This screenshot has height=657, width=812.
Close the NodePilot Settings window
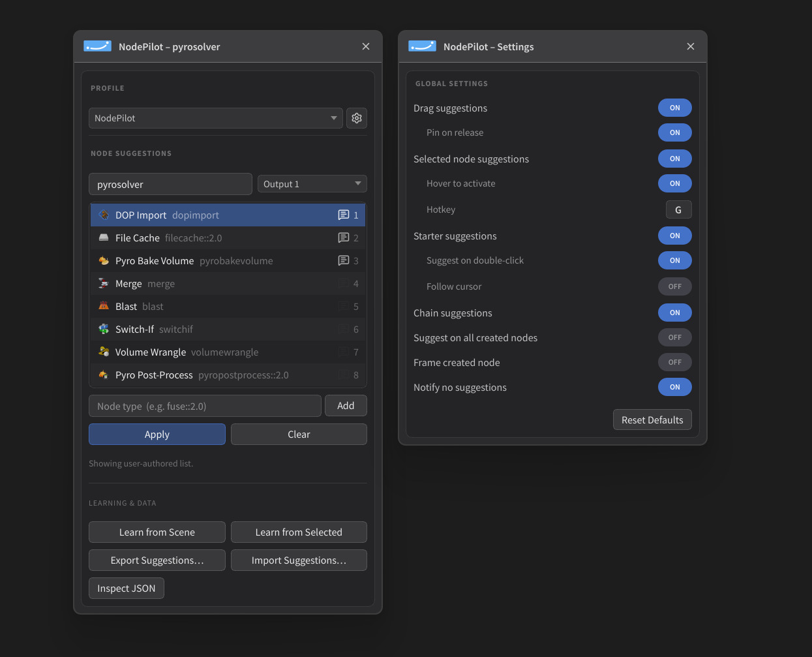691,46
